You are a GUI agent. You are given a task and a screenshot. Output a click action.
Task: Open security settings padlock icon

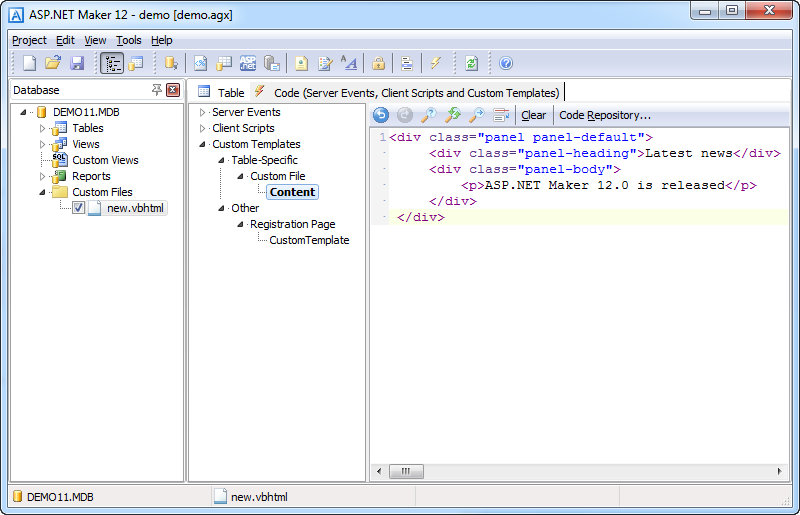[379, 63]
